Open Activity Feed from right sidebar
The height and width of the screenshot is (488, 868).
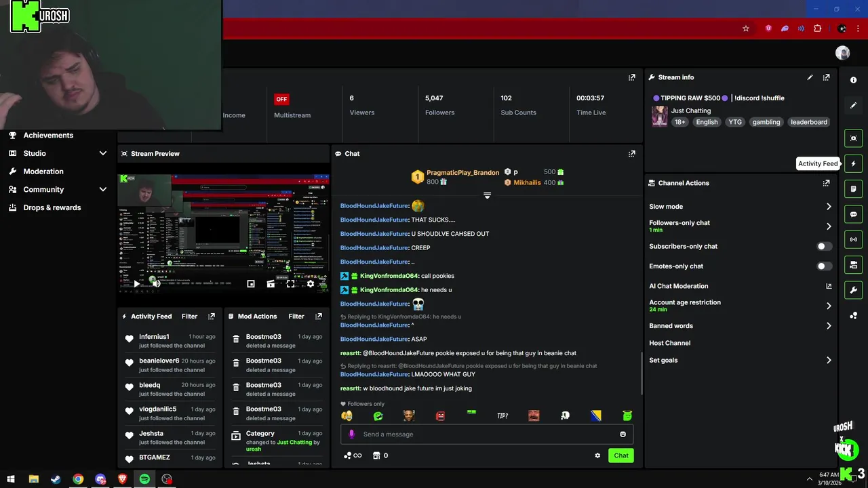(x=853, y=163)
